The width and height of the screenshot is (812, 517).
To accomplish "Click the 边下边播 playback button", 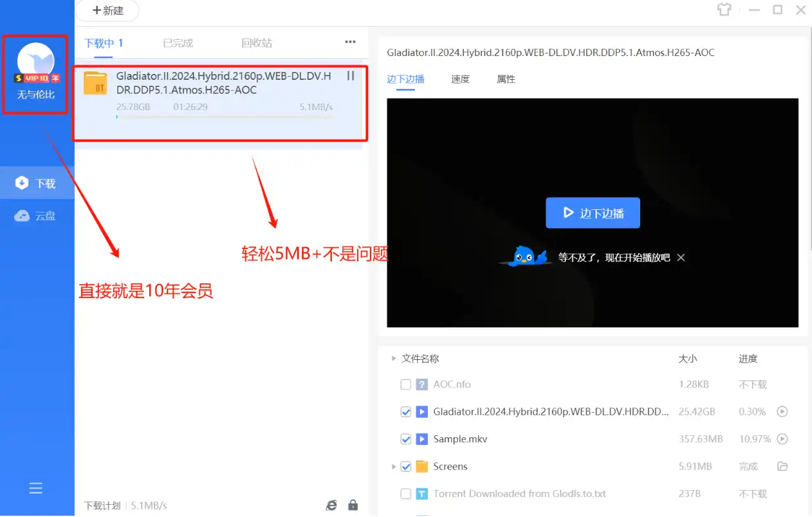I will (x=592, y=212).
